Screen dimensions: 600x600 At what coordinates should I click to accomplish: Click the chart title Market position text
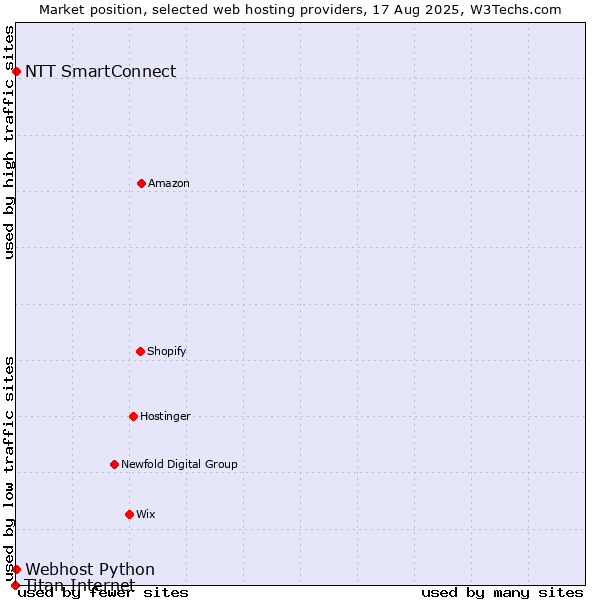click(300, 10)
